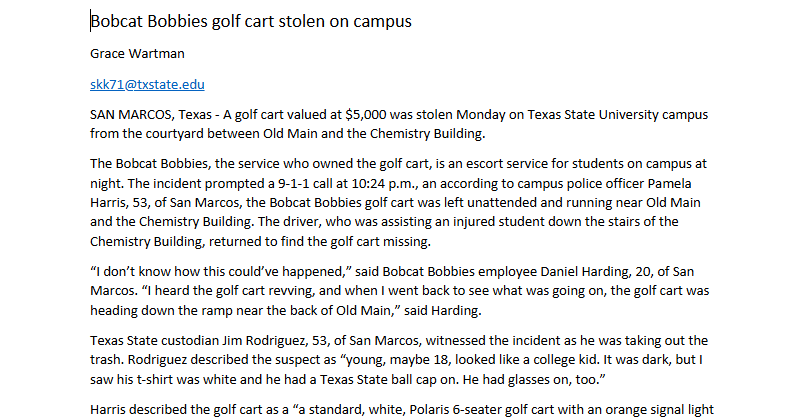Open the skk71@txstate.edu email link
The width and height of the screenshot is (798, 417).
point(147,85)
